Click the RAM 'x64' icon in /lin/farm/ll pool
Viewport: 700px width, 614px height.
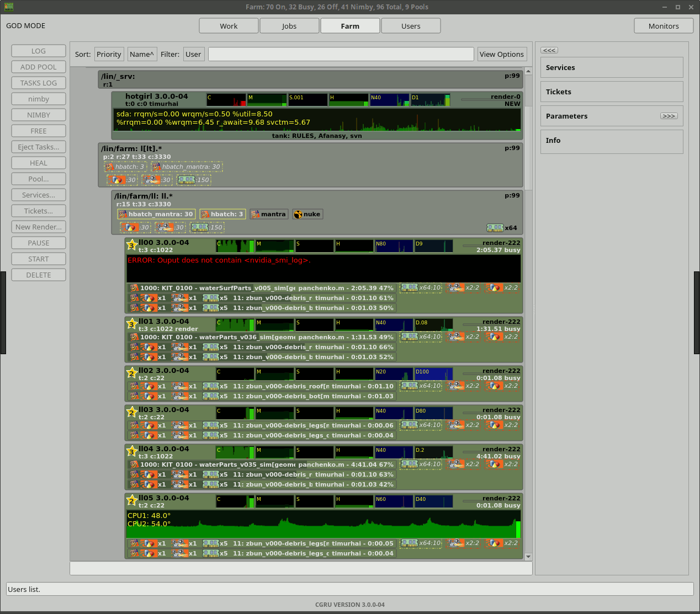(495, 228)
